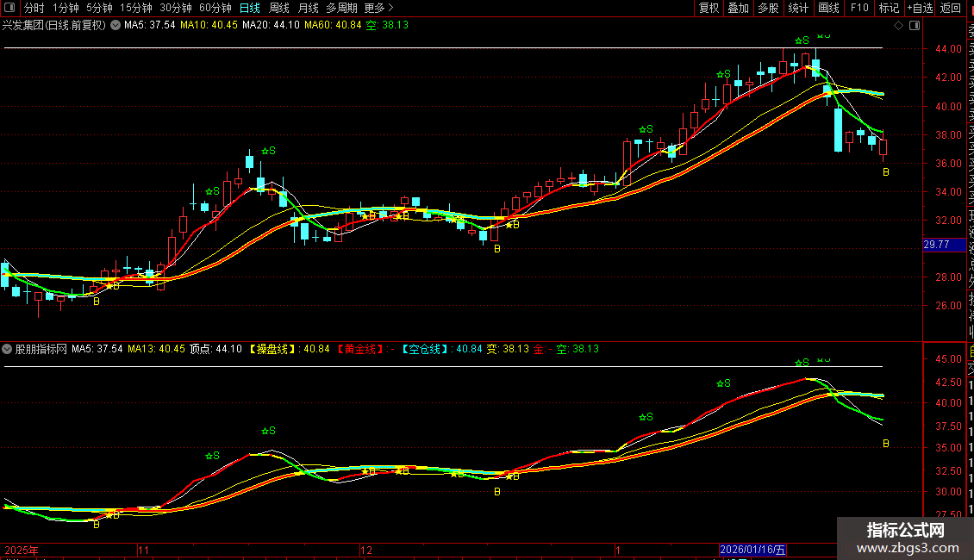Screen dimensions: 974x560
Task: Click the MA20: 44.10 value
Action: 271,26
